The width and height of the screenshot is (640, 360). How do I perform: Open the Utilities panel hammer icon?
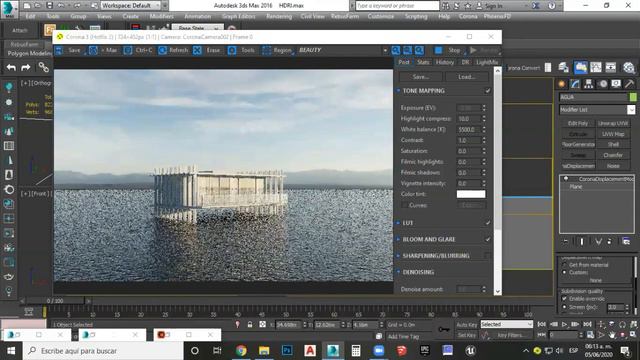point(629,84)
